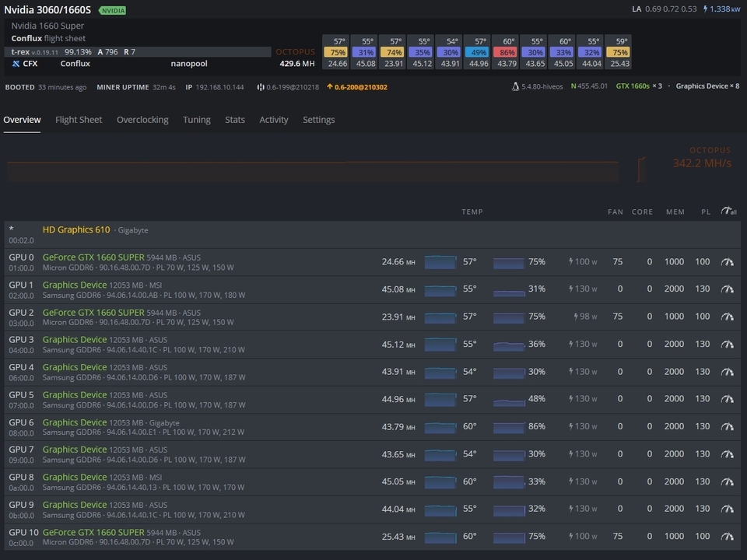Image resolution: width=747 pixels, height=560 pixels.
Task: Open overclock tuning icon for GPU 7
Action: pos(727,454)
